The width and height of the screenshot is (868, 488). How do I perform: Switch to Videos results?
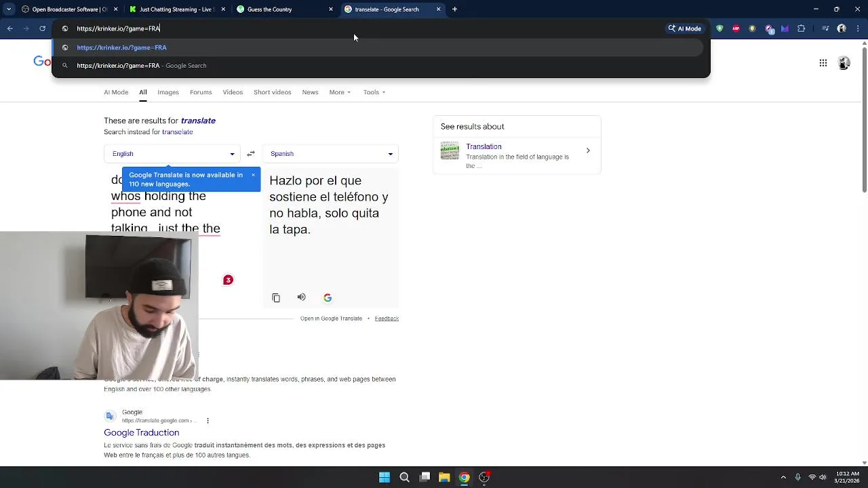tap(233, 92)
